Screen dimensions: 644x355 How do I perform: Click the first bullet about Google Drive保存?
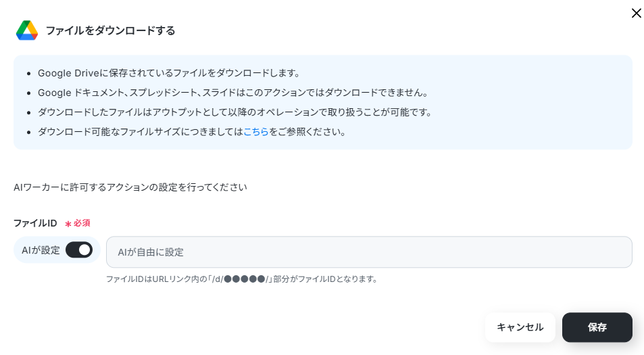click(169, 73)
